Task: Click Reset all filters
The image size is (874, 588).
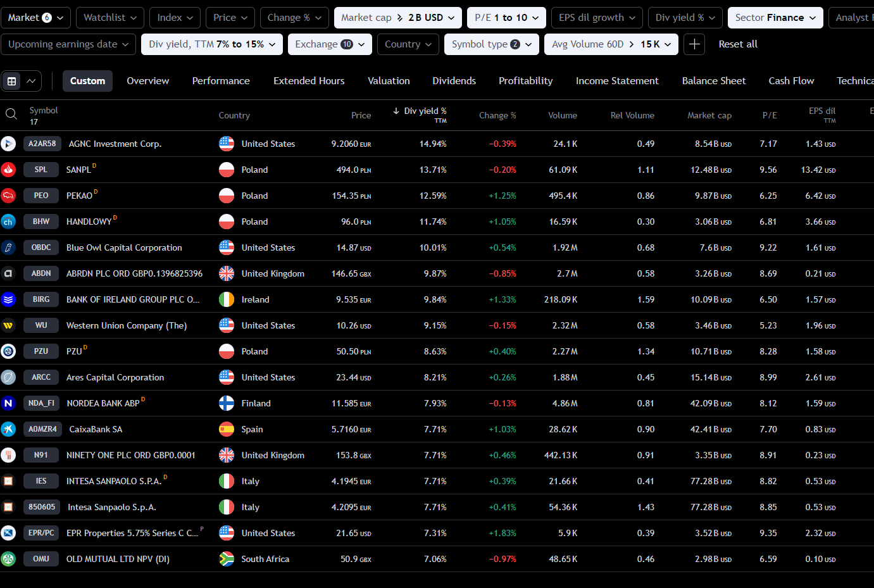Action: [x=737, y=44]
